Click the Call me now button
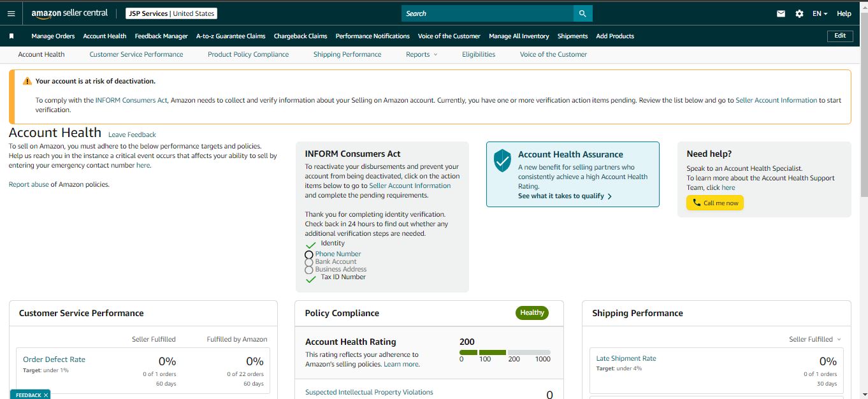 pyautogui.click(x=715, y=203)
